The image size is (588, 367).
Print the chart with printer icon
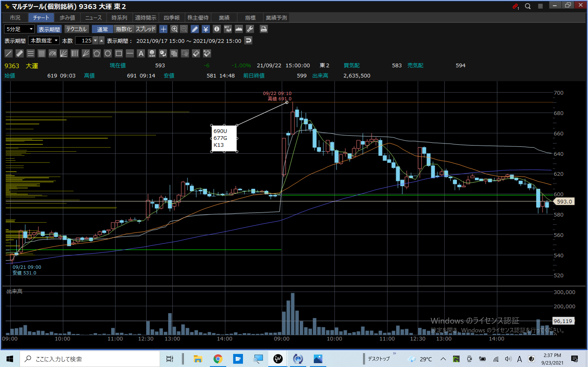264,29
